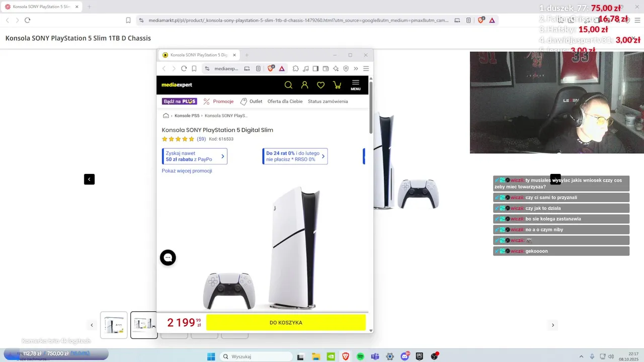Click Pokaż więcej promocji link
Image resolution: width=644 pixels, height=362 pixels.
(187, 171)
